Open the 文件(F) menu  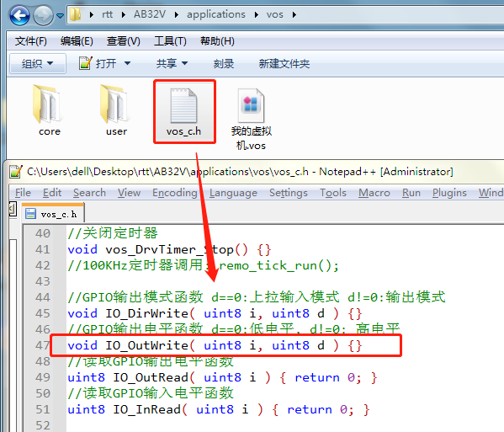[31, 41]
